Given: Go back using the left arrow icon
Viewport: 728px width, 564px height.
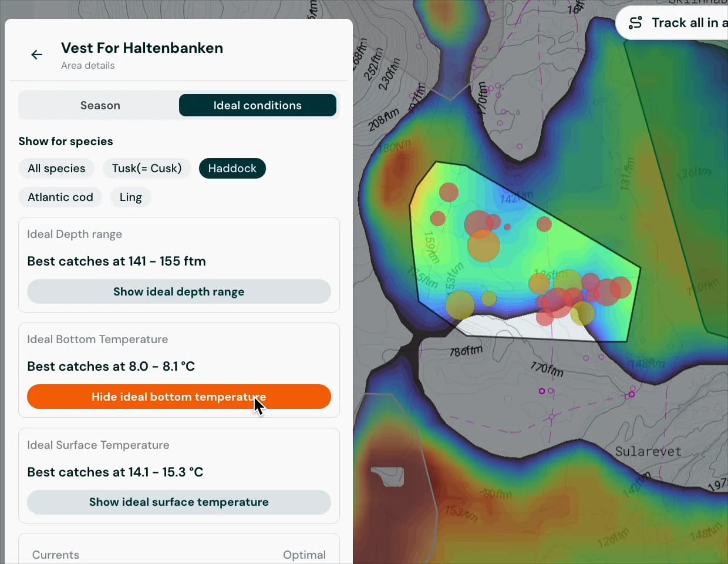Looking at the screenshot, I should tap(36, 55).
